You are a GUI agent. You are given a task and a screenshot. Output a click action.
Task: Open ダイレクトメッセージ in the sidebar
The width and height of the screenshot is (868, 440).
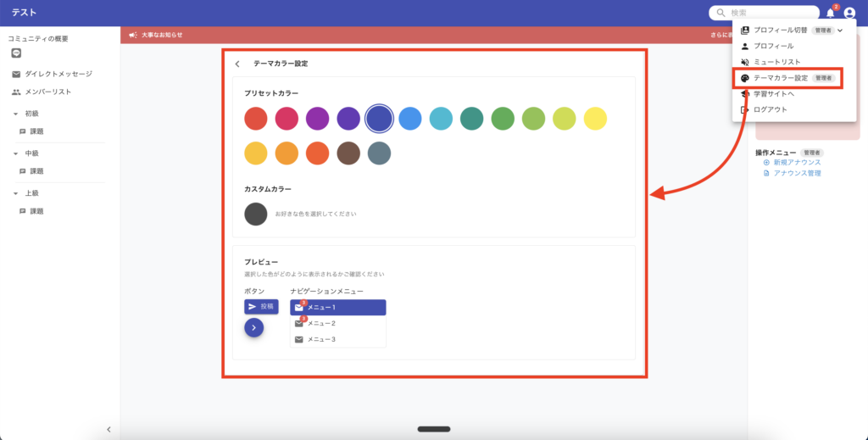pos(58,74)
